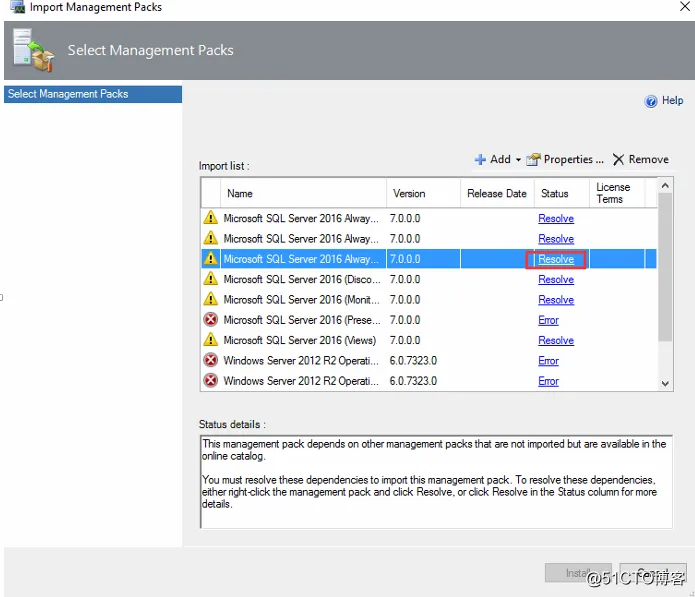The height and width of the screenshot is (597, 695).
Task: Click the import list vertical scrollbar thumb
Action: (x=665, y=267)
